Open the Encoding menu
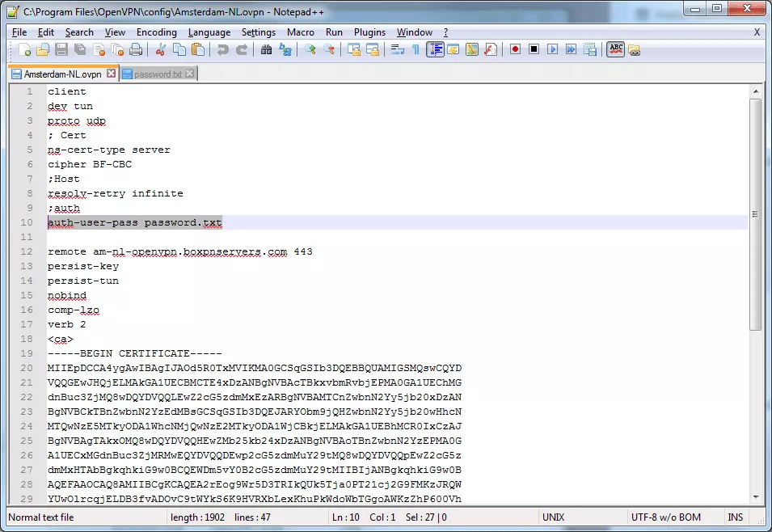The image size is (772, 532). click(156, 32)
